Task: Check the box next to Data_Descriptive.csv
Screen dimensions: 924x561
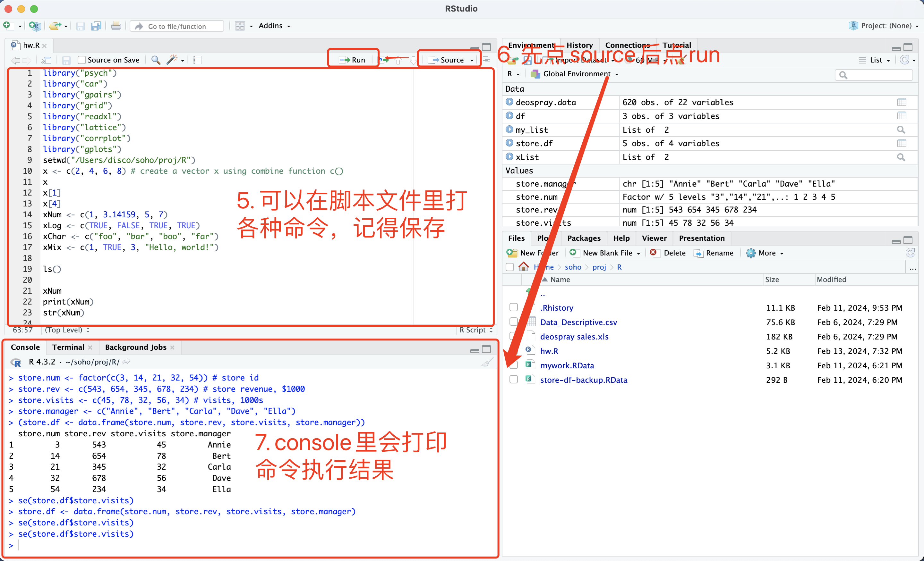Action: (x=513, y=322)
